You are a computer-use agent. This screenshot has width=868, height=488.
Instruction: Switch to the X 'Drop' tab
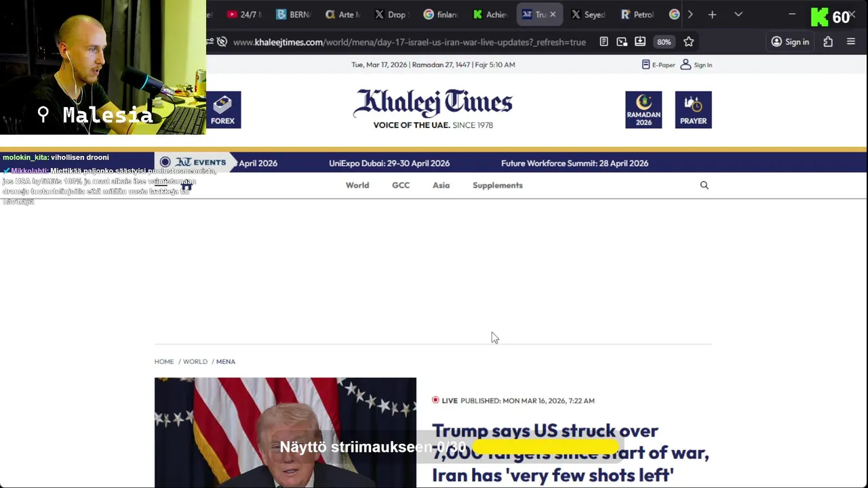390,14
